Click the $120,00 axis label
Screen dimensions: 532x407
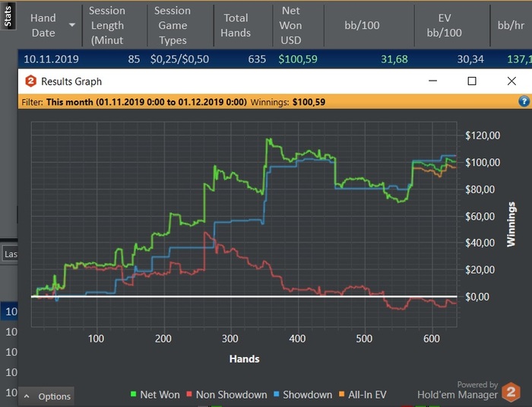pos(483,135)
